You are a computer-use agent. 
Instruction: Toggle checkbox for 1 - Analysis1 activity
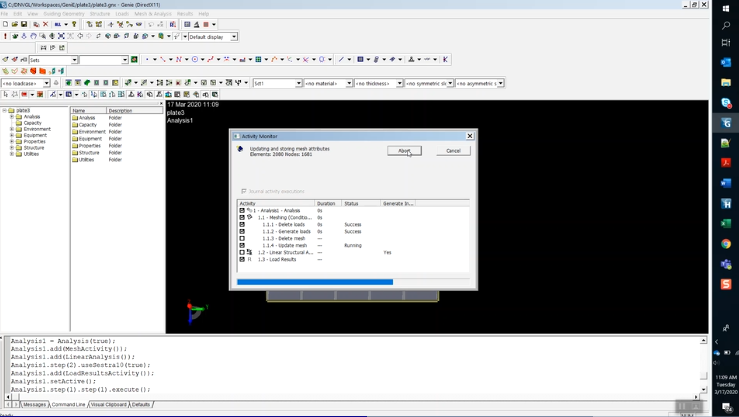[x=242, y=211]
